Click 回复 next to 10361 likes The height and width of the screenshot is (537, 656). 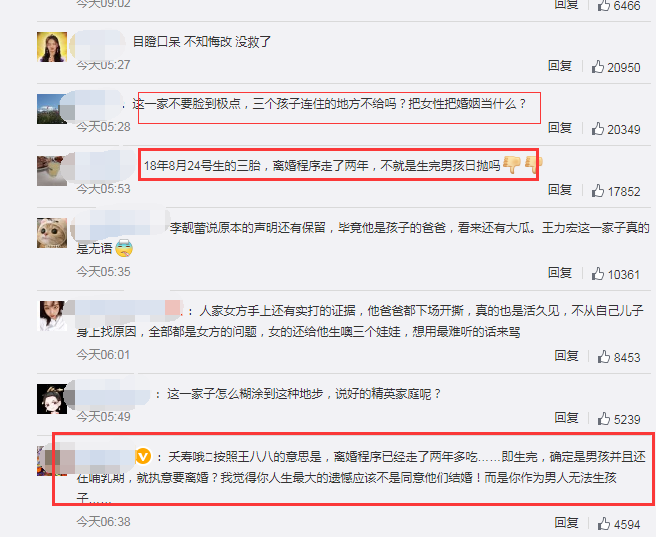[x=560, y=273]
